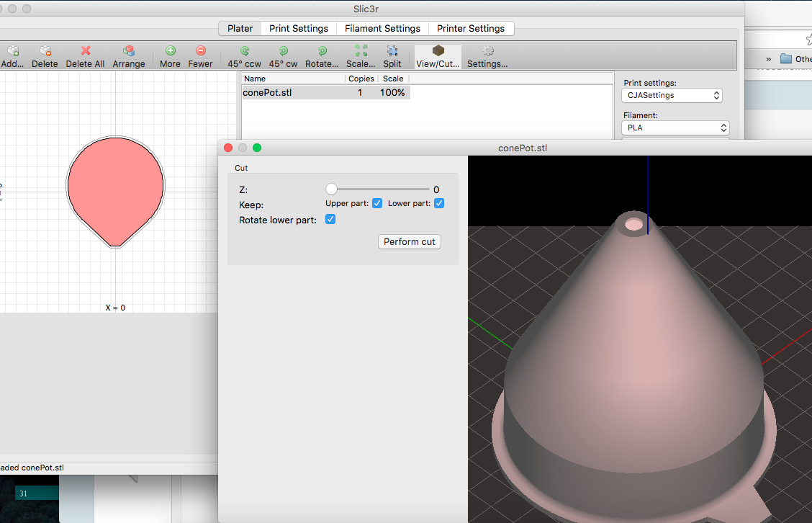Screen dimensions: 812x523
Task: Click the Arrange toolbar icon
Action: point(129,50)
